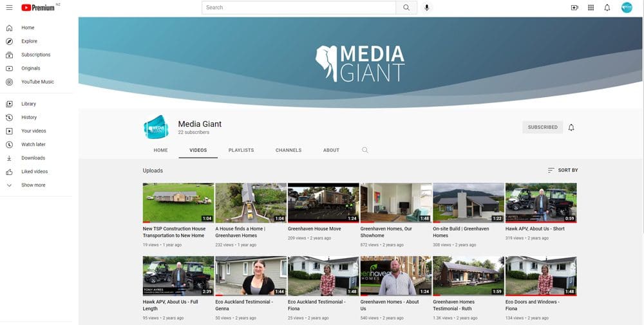Screen dimensions: 644x325
Task: Open 'Greenhaven Homes - About Us' thumbnail
Action: tap(396, 276)
